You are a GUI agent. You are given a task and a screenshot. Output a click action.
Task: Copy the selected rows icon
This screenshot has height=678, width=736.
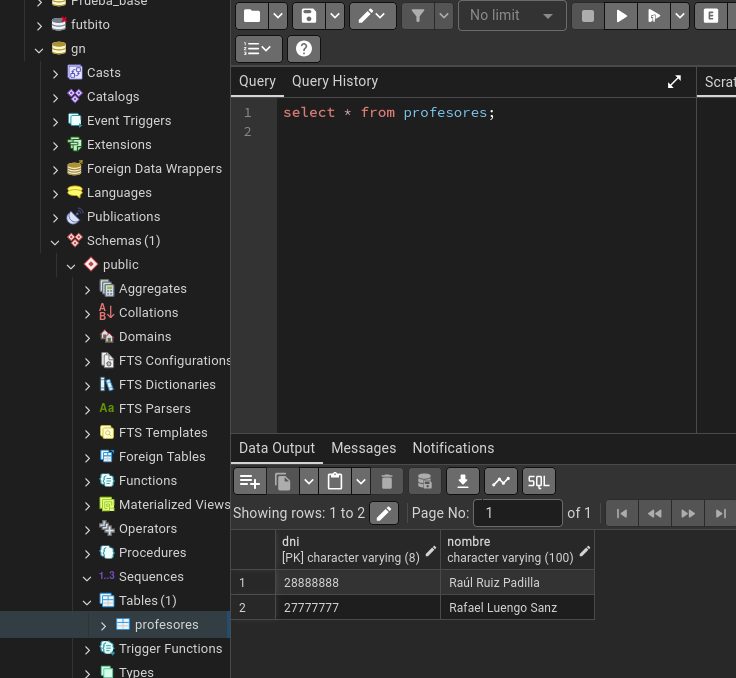coord(283,481)
